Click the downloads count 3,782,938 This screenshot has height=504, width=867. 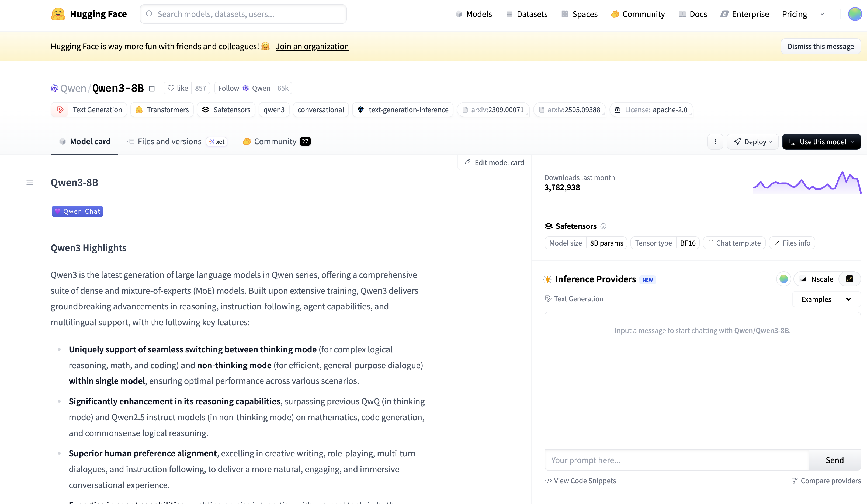coord(562,187)
